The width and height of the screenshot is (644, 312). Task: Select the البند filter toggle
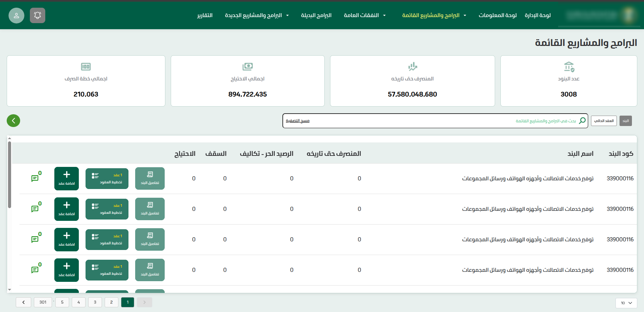626,121
